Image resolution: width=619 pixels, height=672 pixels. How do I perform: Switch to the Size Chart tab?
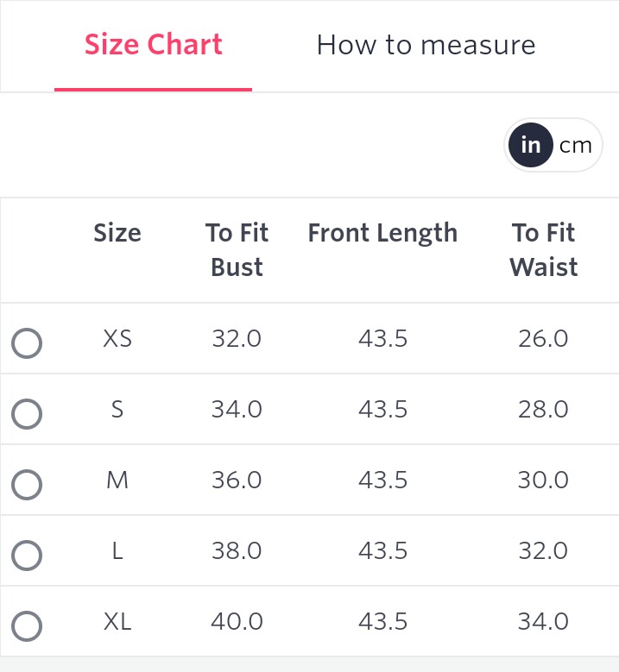pyautogui.click(x=154, y=45)
